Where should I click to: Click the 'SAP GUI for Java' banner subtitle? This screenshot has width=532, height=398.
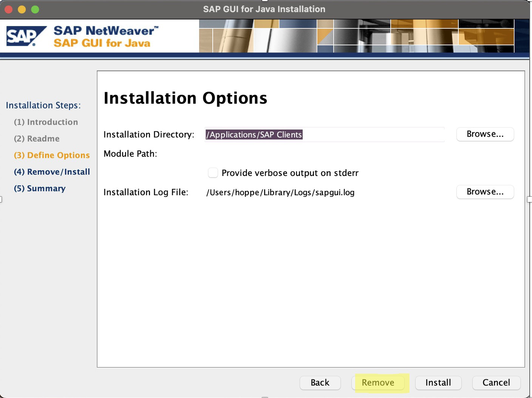[102, 43]
